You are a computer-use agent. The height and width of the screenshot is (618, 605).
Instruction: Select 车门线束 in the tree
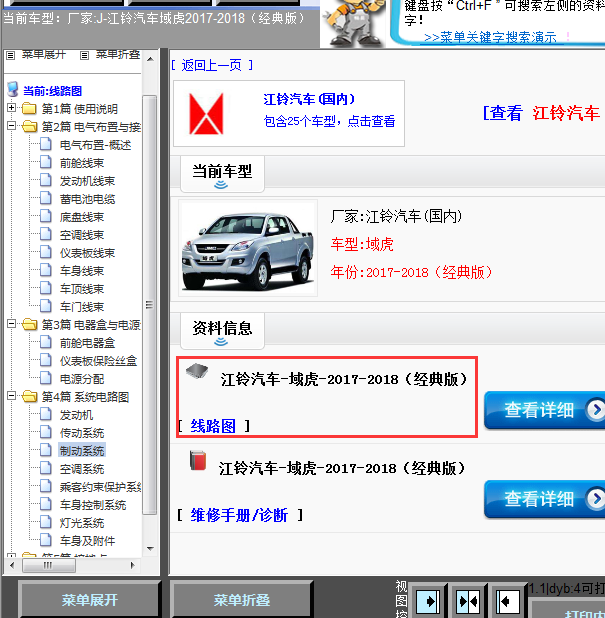(82, 307)
